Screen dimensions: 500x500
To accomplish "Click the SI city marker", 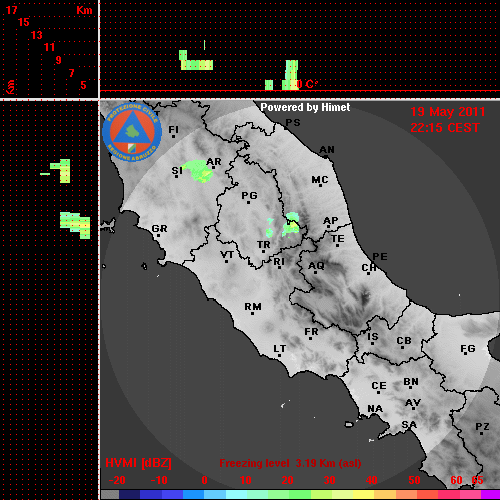I will click(176, 176).
